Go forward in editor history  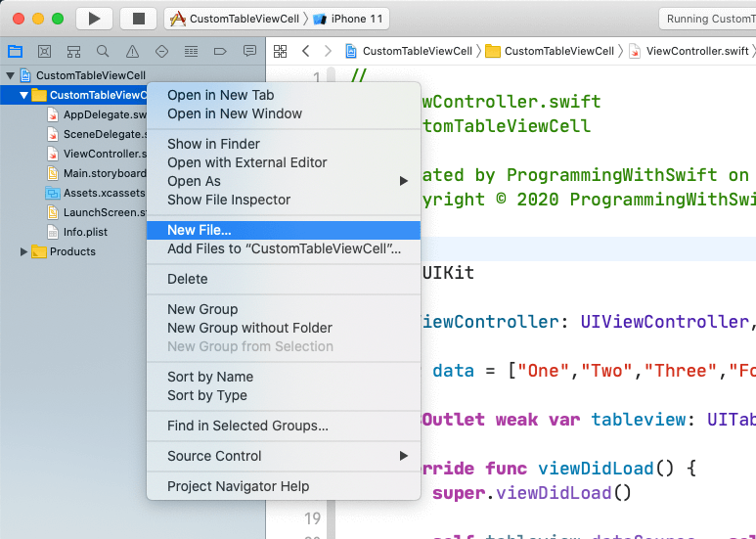tap(328, 51)
